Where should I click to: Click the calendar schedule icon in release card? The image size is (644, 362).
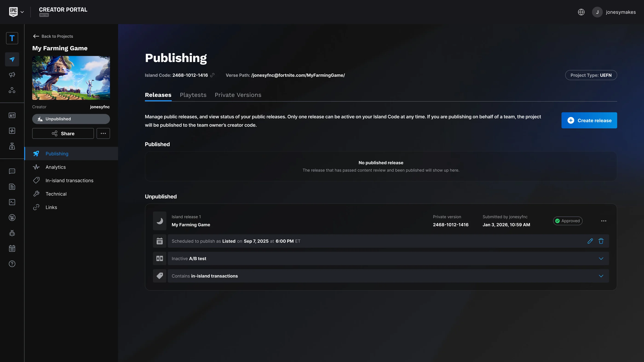(x=159, y=241)
